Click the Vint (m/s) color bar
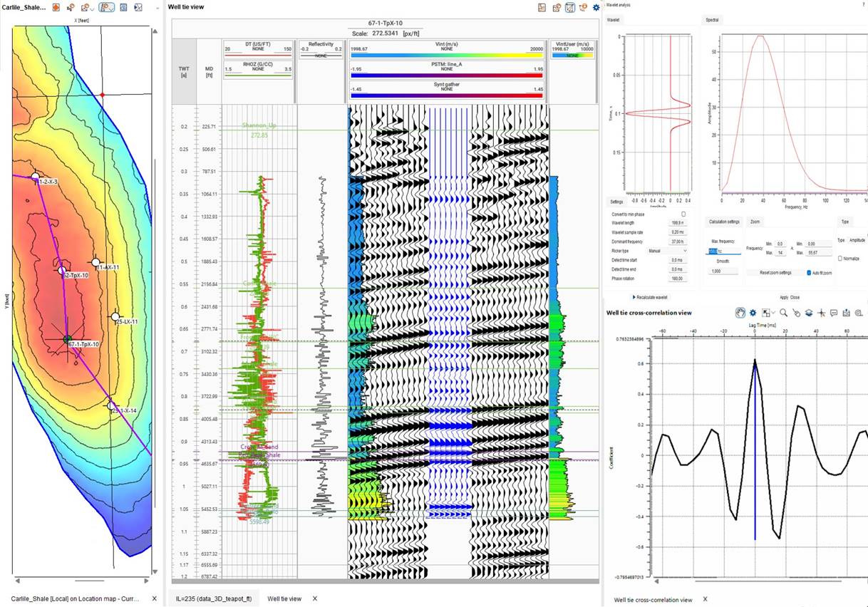The image size is (868, 607). pos(446,56)
